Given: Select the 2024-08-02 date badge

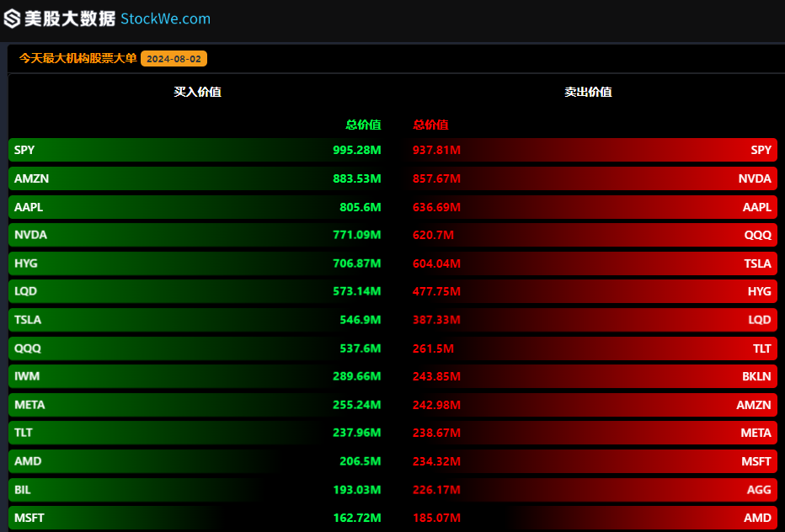Looking at the screenshot, I should pos(174,59).
